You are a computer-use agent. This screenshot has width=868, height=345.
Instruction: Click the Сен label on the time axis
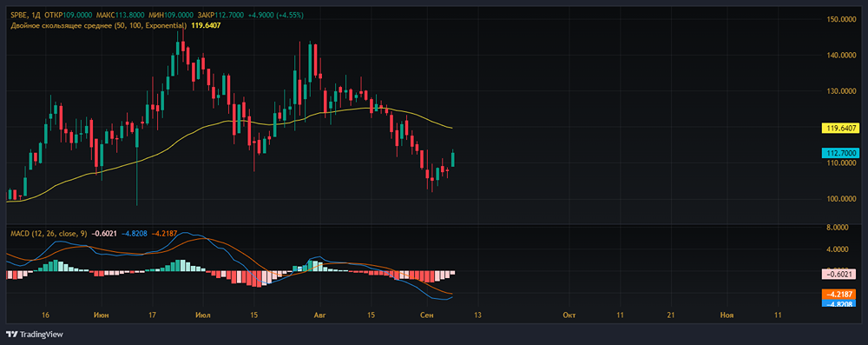(427, 315)
